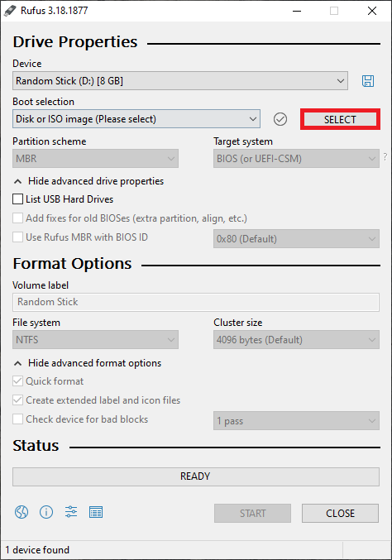Image resolution: width=392 pixels, height=560 pixels.
Task: Toggle Check device for bad blocks
Action: pos(18,419)
